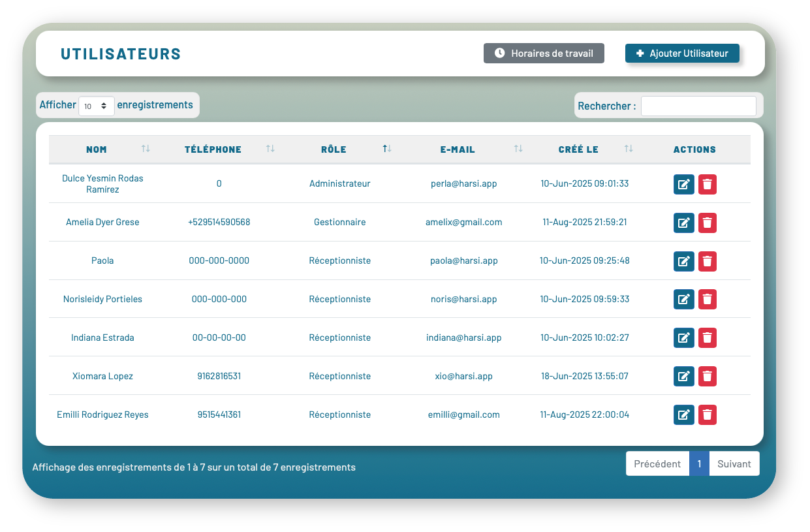Delete user Emilli Rodriguez Reyes

tap(708, 415)
